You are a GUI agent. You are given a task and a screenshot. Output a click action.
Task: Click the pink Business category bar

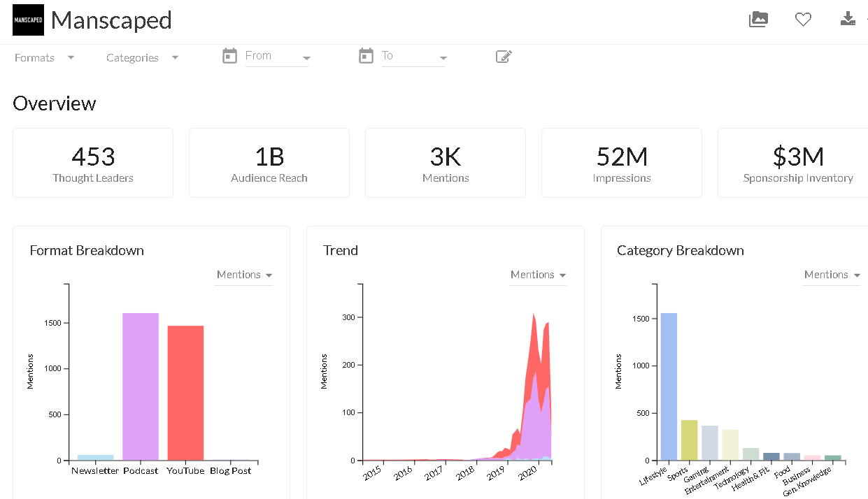tap(813, 458)
